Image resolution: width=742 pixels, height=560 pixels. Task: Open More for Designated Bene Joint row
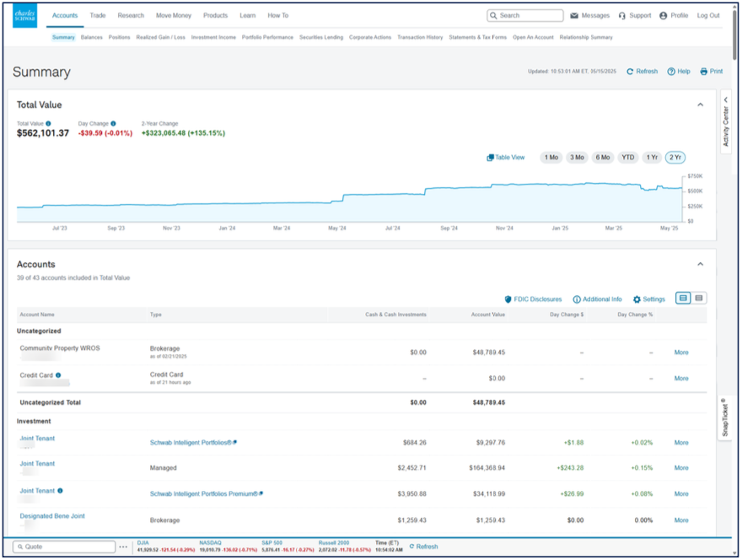tap(681, 520)
